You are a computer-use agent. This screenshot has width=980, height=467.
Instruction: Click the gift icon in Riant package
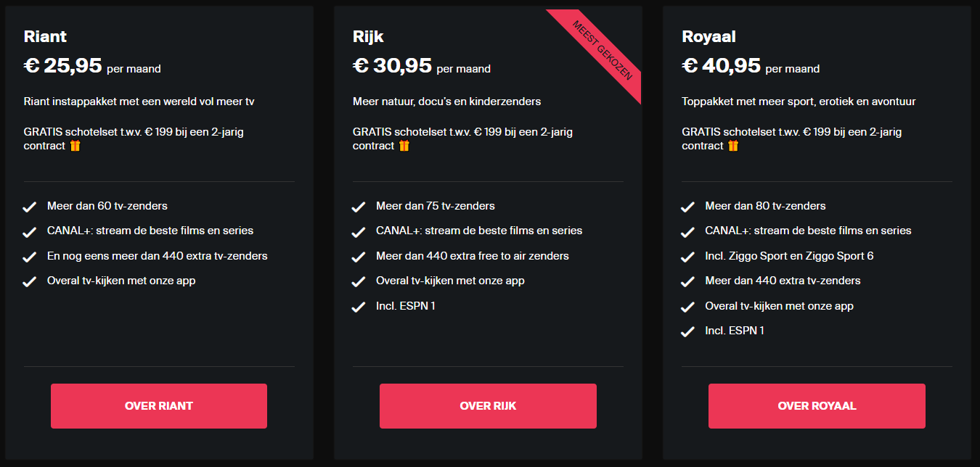pos(75,146)
